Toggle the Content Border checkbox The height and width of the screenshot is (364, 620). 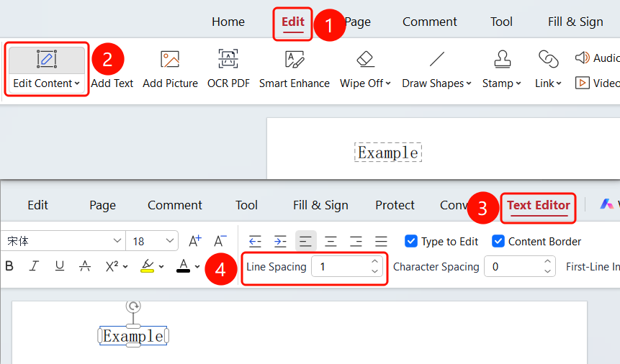[498, 241]
